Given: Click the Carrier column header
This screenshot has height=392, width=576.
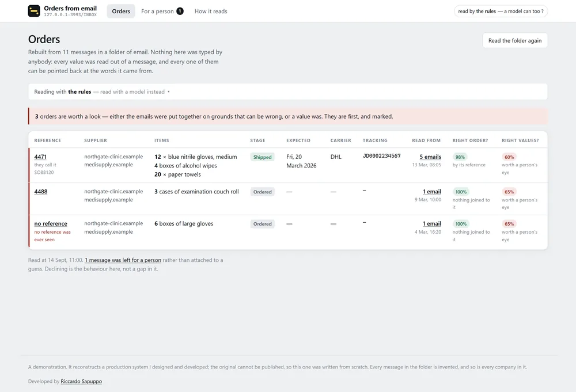Looking at the screenshot, I should coord(340,140).
